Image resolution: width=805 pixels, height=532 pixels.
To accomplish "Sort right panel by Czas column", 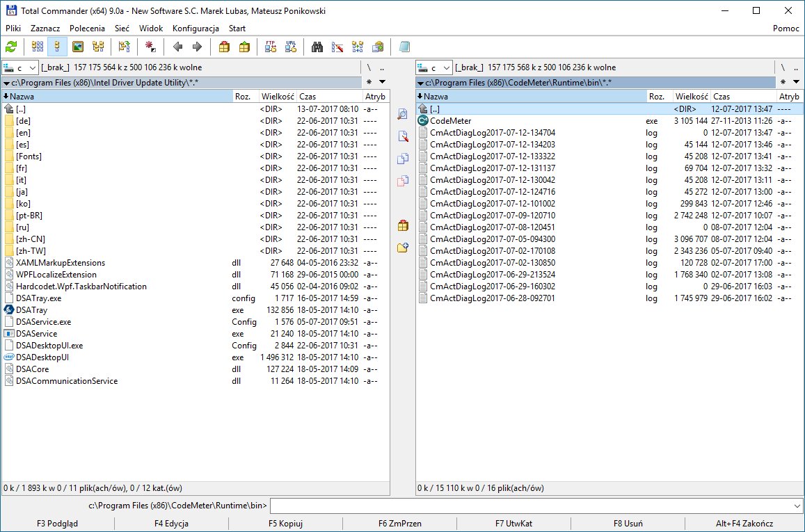I will 743,97.
